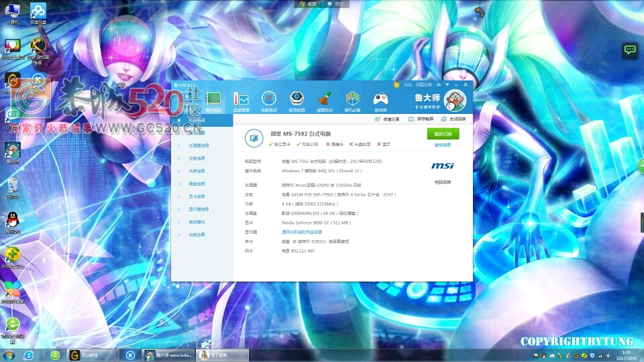Click the 802.11n NIC network card text

298,251
